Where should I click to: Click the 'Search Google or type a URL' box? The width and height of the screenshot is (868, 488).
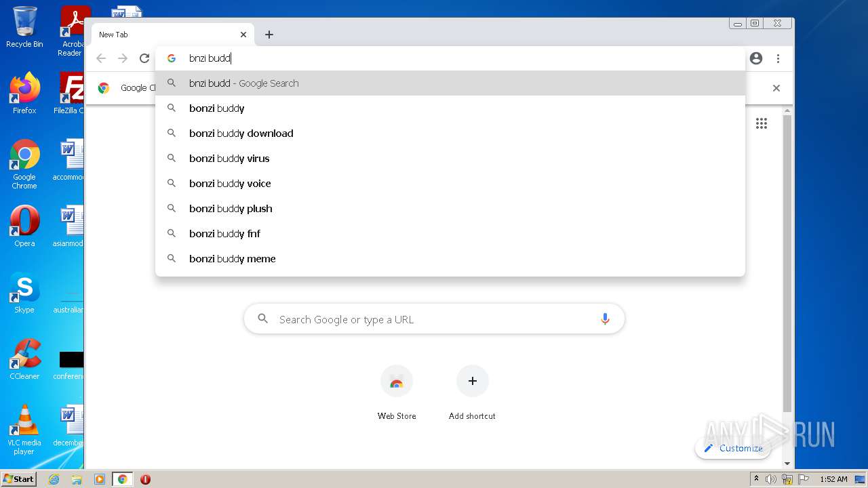(x=434, y=319)
